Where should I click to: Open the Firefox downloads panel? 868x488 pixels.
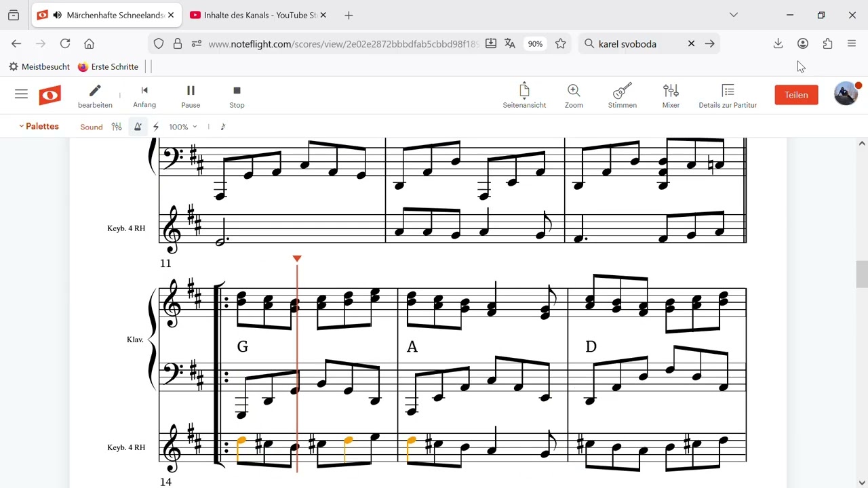(x=778, y=43)
